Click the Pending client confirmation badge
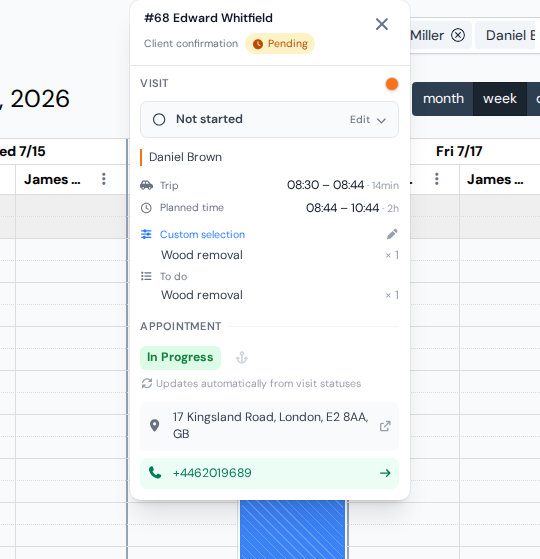 [x=280, y=43]
